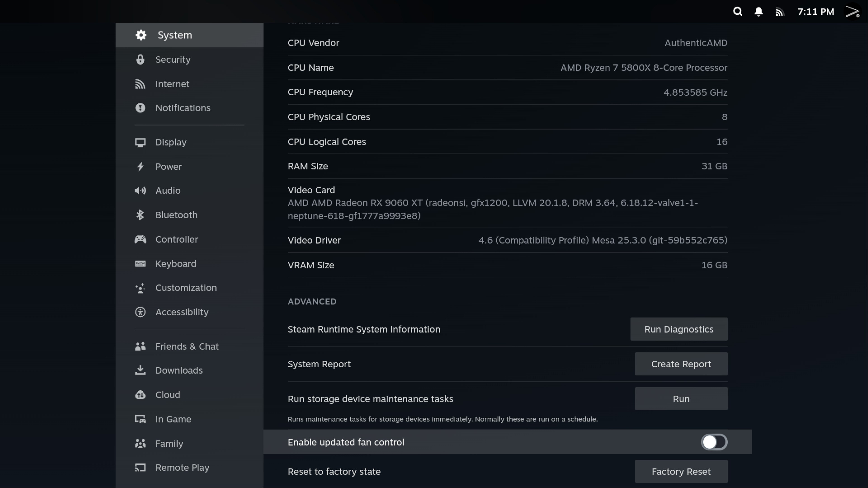This screenshot has width=868, height=488.
Task: Click the network status icon in top bar
Action: pyautogui.click(x=779, y=12)
